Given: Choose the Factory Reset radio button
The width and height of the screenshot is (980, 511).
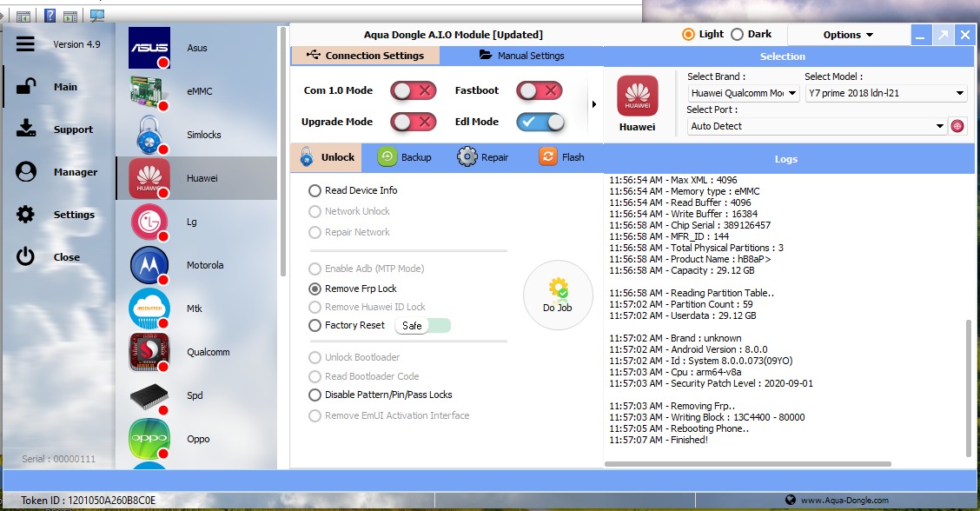Looking at the screenshot, I should (315, 325).
